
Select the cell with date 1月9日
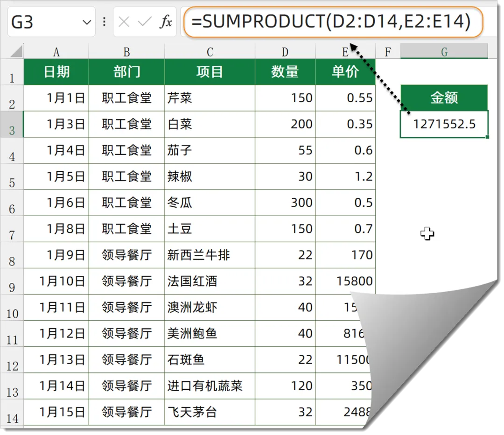(x=56, y=255)
